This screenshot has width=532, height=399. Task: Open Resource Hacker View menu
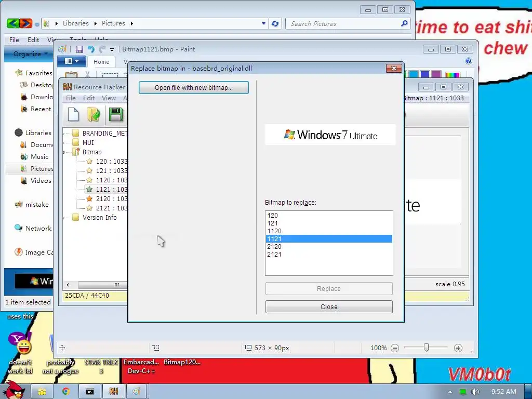tap(109, 98)
